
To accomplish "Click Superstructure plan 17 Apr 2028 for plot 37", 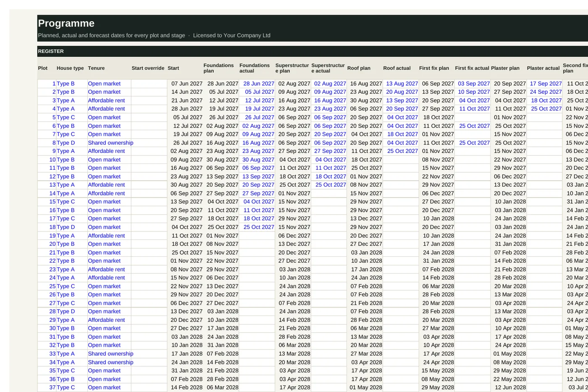I will (295, 387).
